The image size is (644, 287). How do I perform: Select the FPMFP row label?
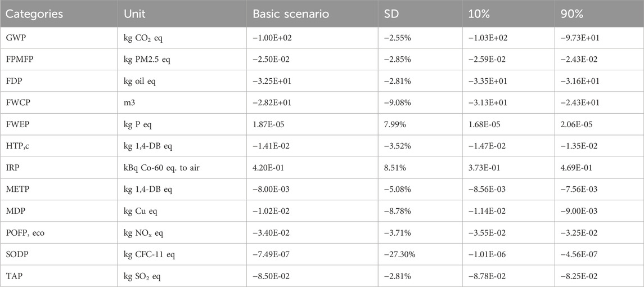[22, 59]
